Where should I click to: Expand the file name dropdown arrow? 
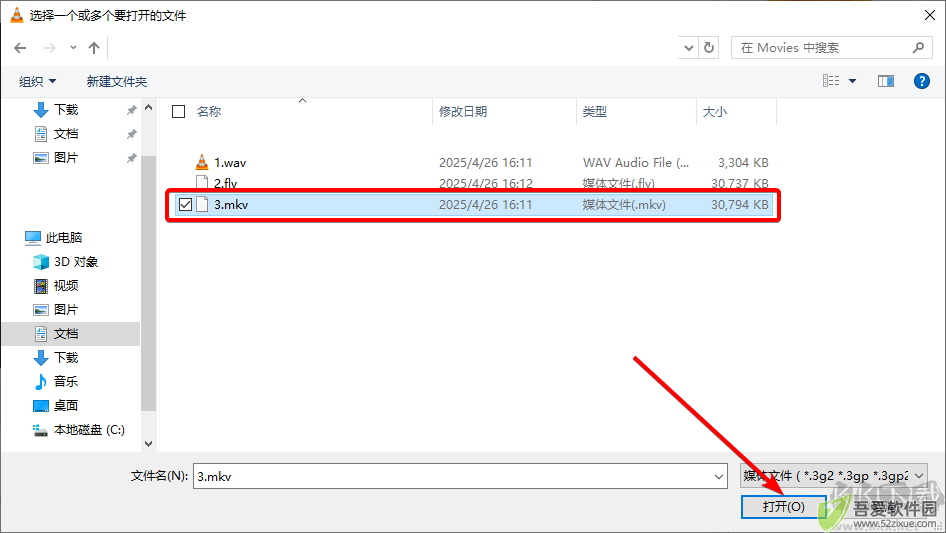tap(719, 476)
